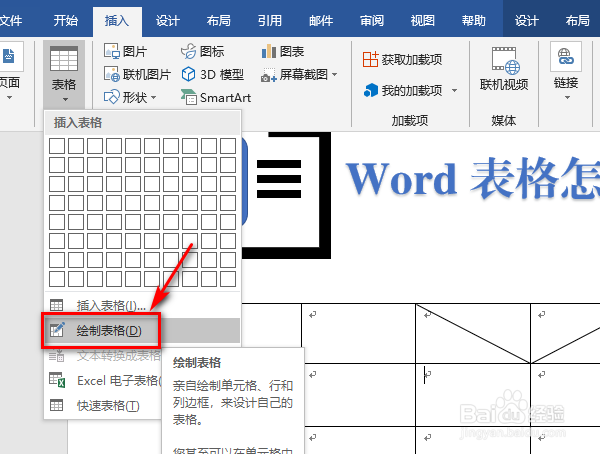Click the Excel spreadsheet icon in menu

click(57, 380)
